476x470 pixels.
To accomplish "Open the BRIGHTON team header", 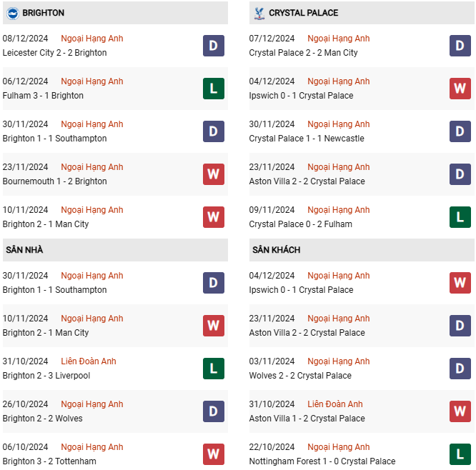I will tap(43, 13).
